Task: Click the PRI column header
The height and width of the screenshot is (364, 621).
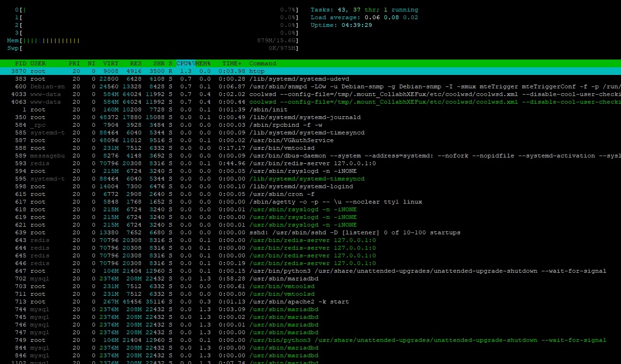Action: [74, 63]
